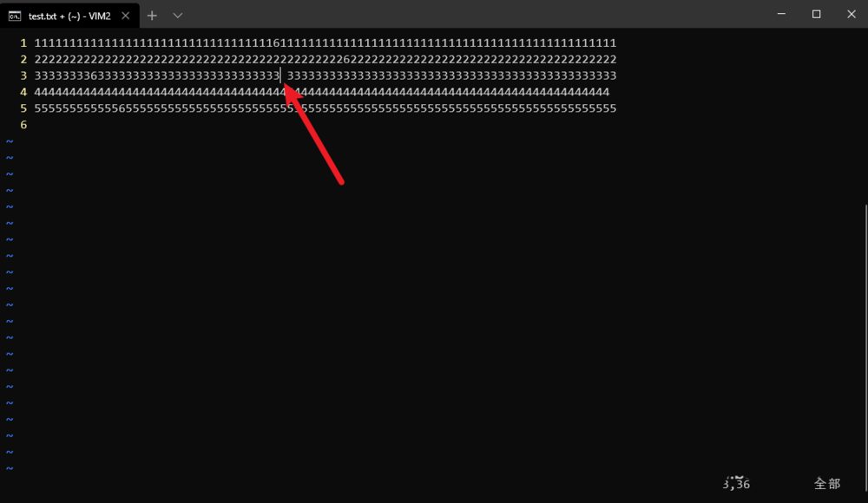This screenshot has width=868, height=503.
Task: Click the terminal icon in the test.txt tab
Action: pos(15,16)
